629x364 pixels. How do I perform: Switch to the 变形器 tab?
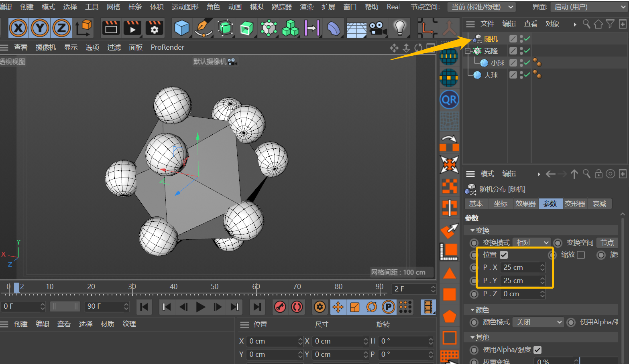575,204
